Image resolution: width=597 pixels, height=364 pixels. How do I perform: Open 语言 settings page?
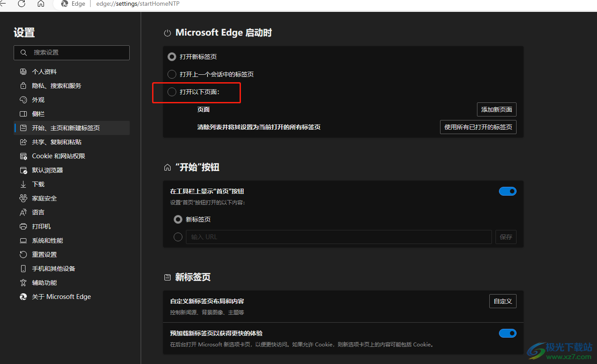tap(72, 212)
